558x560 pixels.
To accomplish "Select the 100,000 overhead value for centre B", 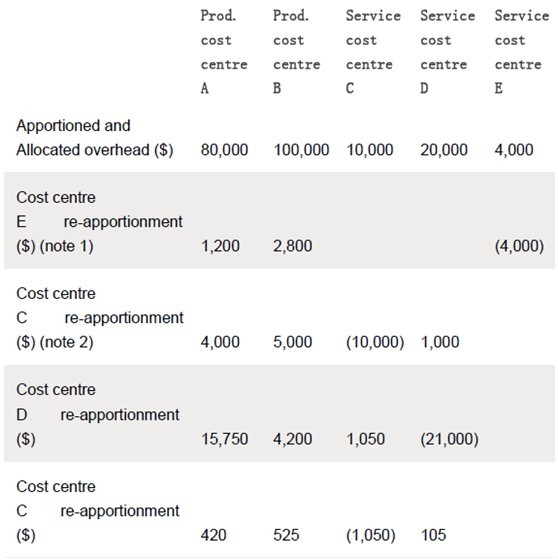I will [x=301, y=150].
